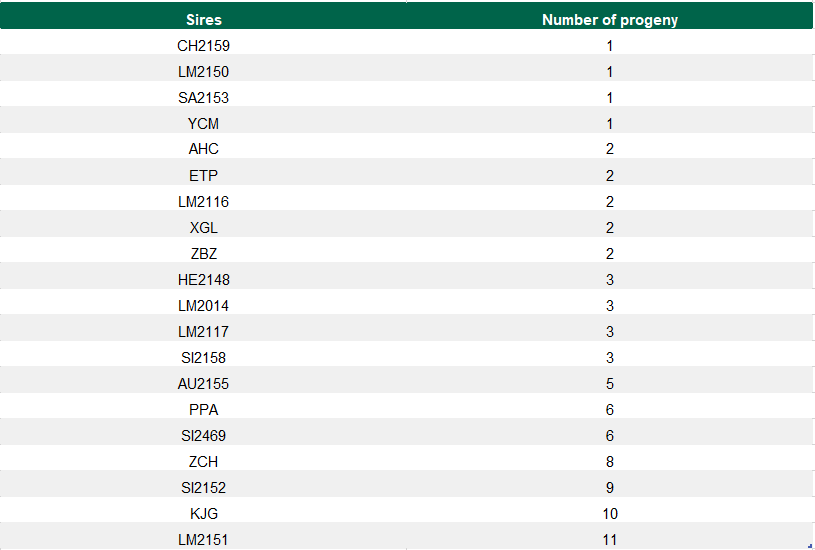Click the AHC sire cell

coord(204,149)
